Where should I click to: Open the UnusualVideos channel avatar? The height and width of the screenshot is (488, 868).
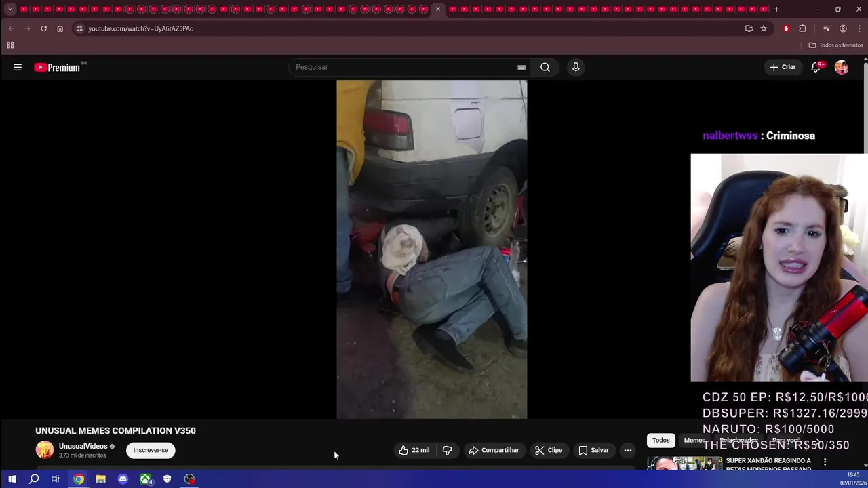pos(45,450)
